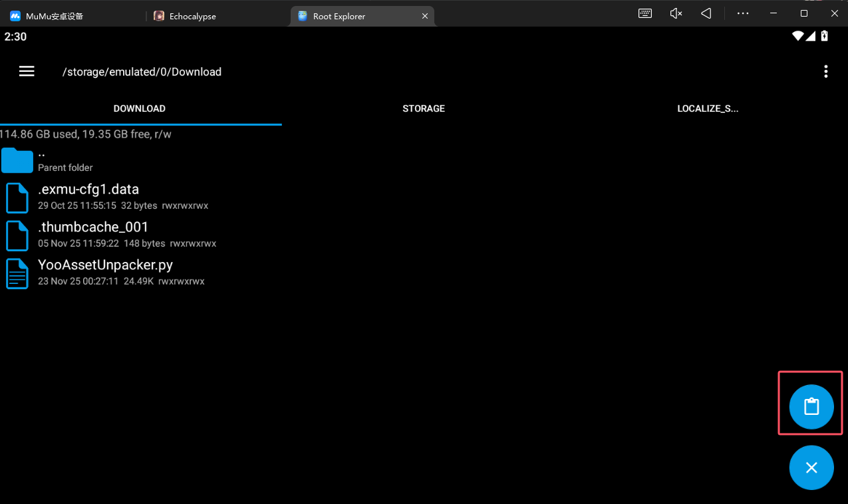Tap the paste clipboard floating button
This screenshot has height=504, width=848.
point(811,406)
